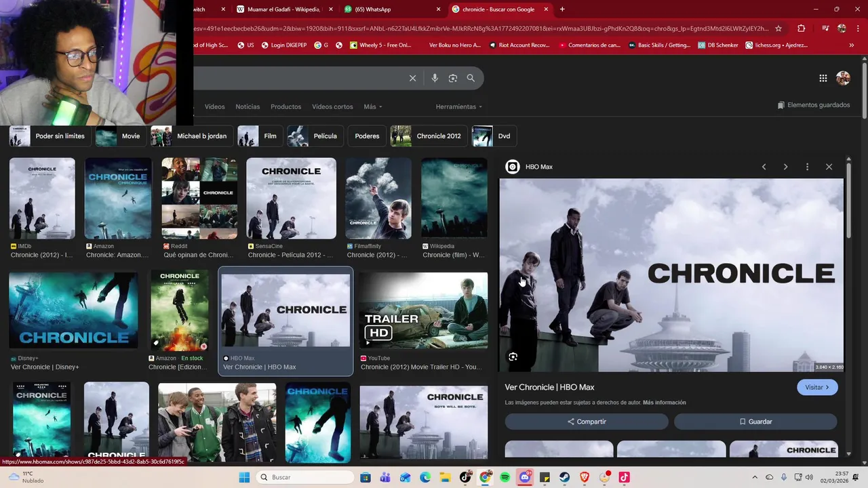This screenshot has width=868, height=488.
Task: Open Microsoft Teams from the taskbar
Action: 385,477
